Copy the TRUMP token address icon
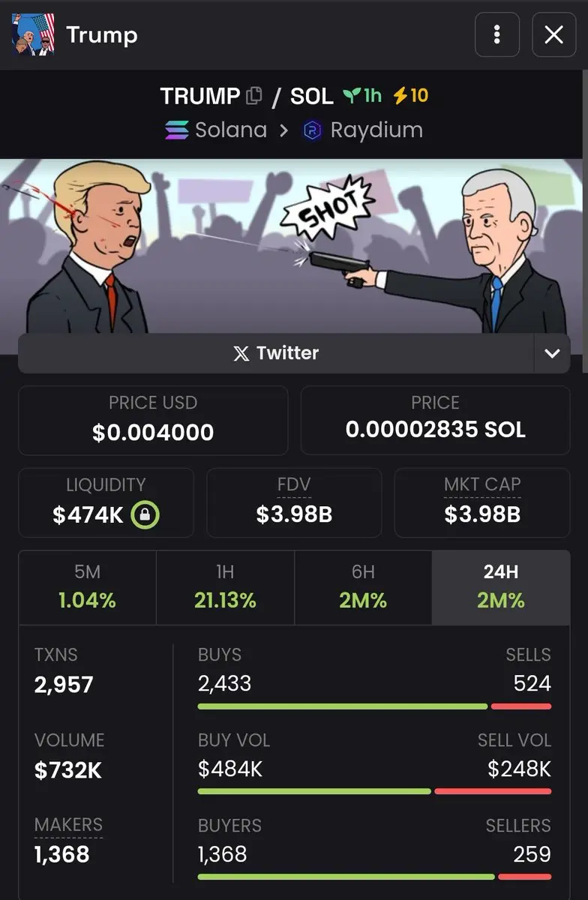This screenshot has width=588, height=900. 254,96
